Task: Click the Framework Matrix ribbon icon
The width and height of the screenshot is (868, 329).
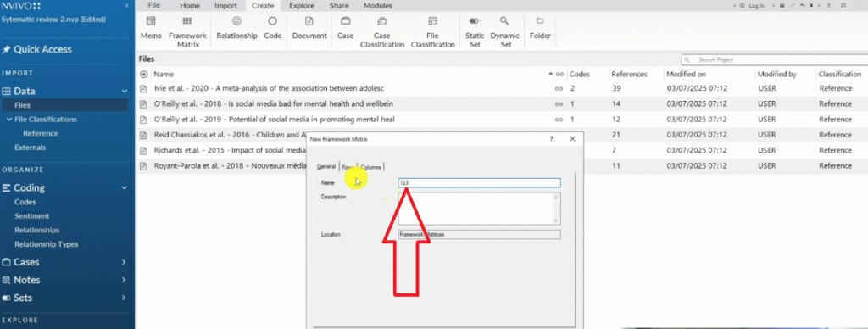Action: coord(187,21)
